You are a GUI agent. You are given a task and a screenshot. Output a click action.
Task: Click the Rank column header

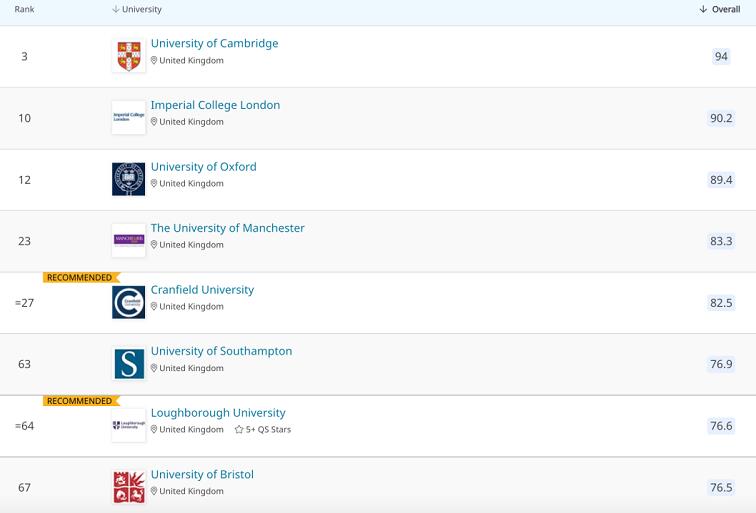tap(24, 9)
